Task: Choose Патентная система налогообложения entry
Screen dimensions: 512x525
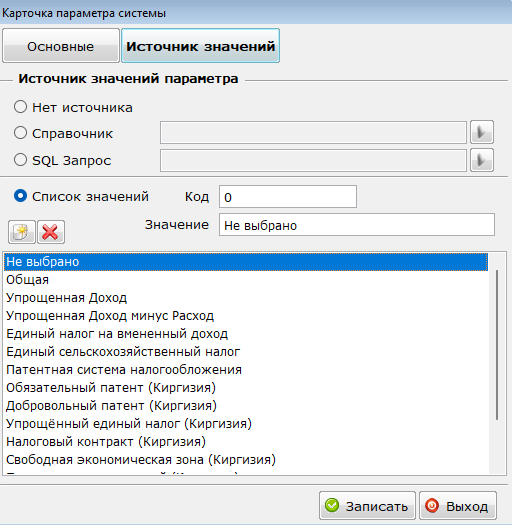Action: [246, 370]
